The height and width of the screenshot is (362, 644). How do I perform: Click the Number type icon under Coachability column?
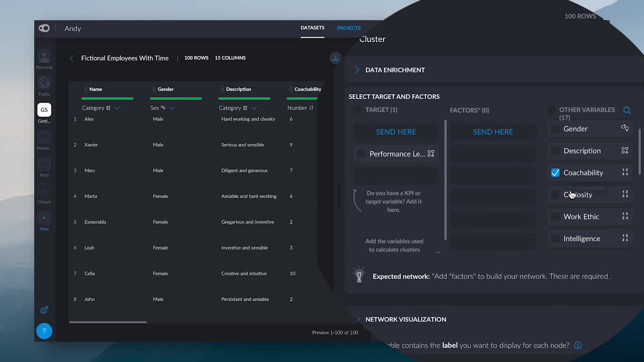311,108
